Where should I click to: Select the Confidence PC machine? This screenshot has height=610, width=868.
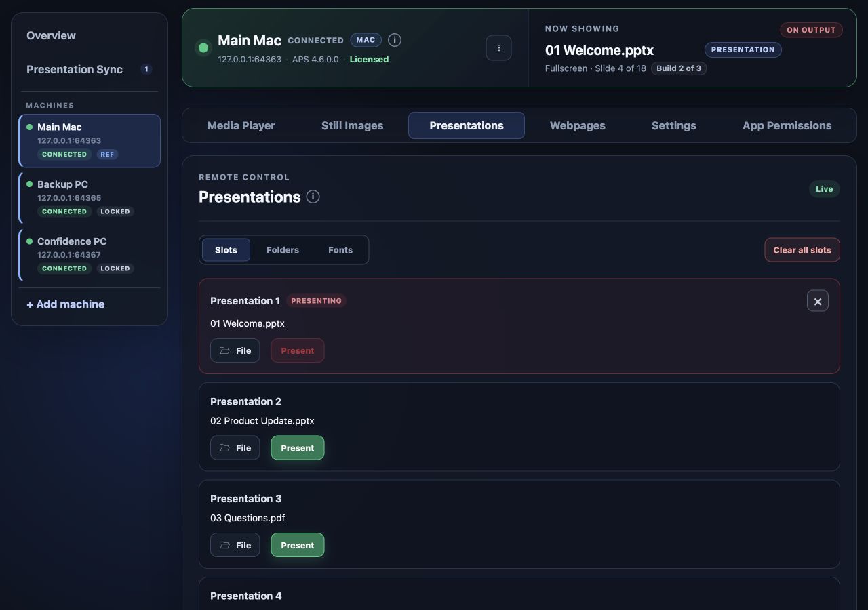[x=90, y=255]
